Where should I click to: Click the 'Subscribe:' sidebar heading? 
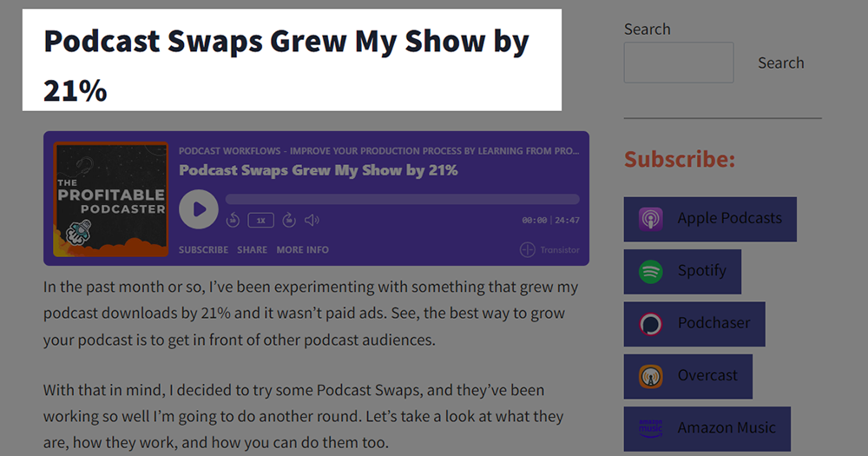coord(680,160)
